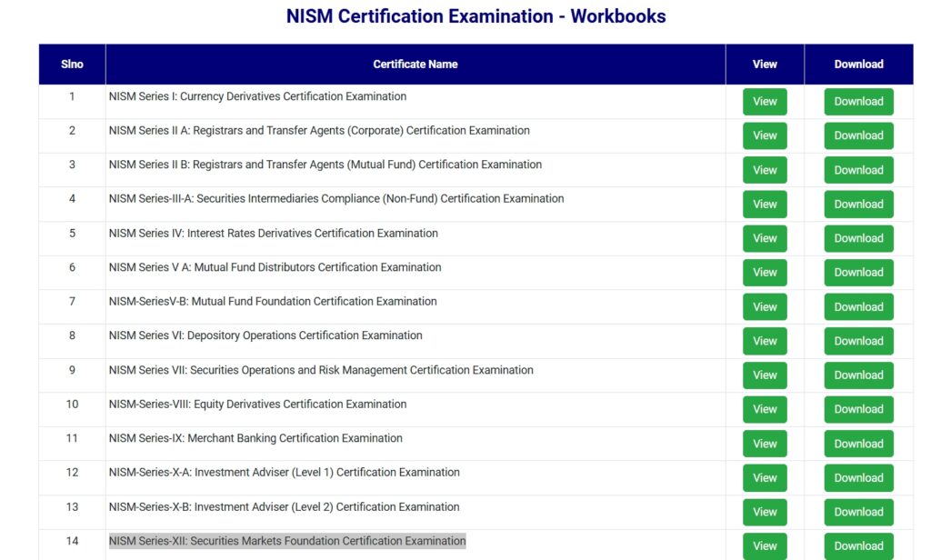Download Series-VIII Equity Derivatives workbook
The image size is (931, 560).
[858, 409]
